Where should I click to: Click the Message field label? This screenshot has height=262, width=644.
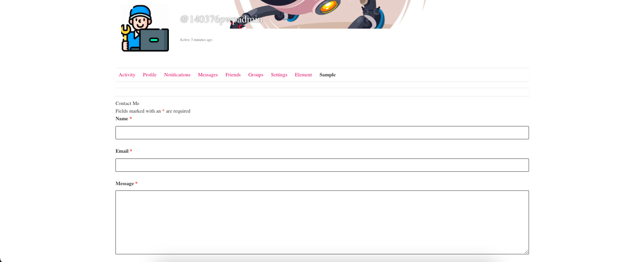tap(126, 184)
